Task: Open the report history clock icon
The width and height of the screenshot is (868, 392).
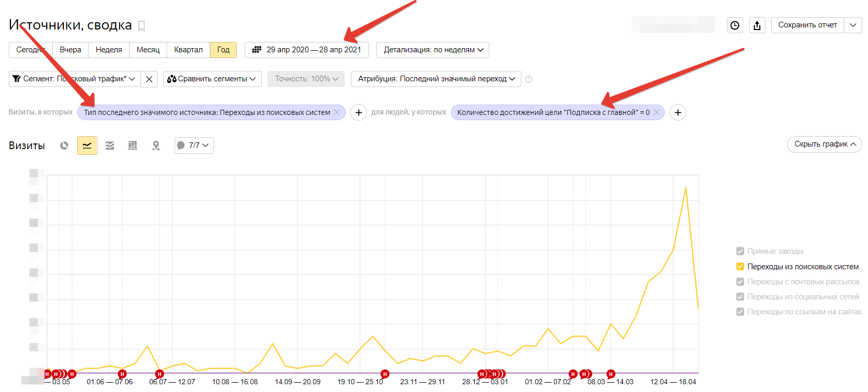Action: tap(735, 25)
